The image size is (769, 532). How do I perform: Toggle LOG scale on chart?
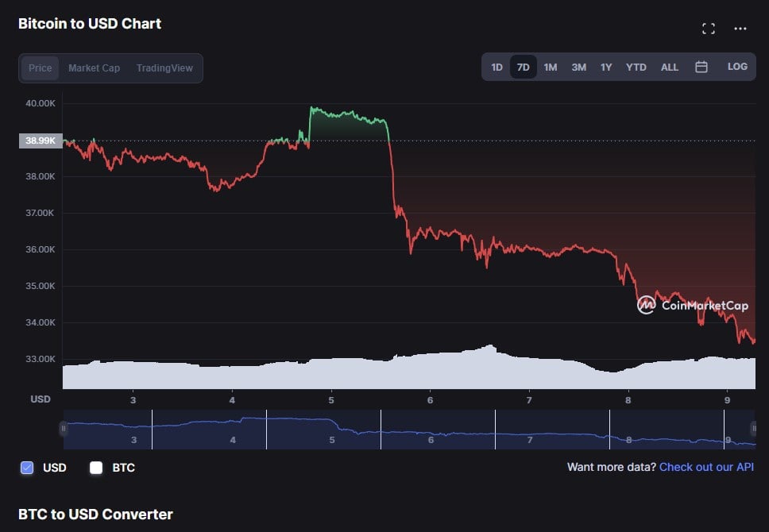737,67
